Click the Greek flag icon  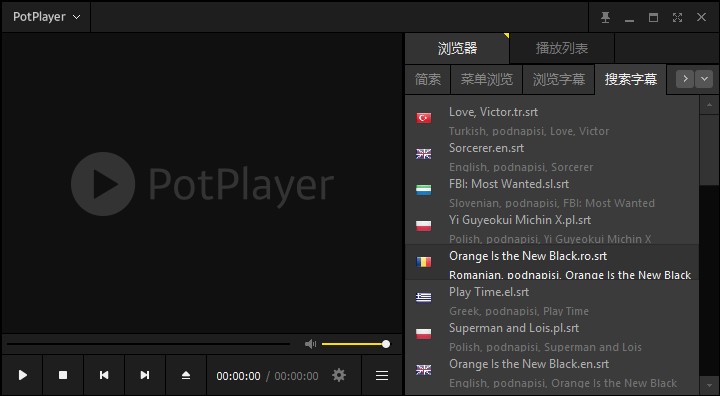click(423, 297)
